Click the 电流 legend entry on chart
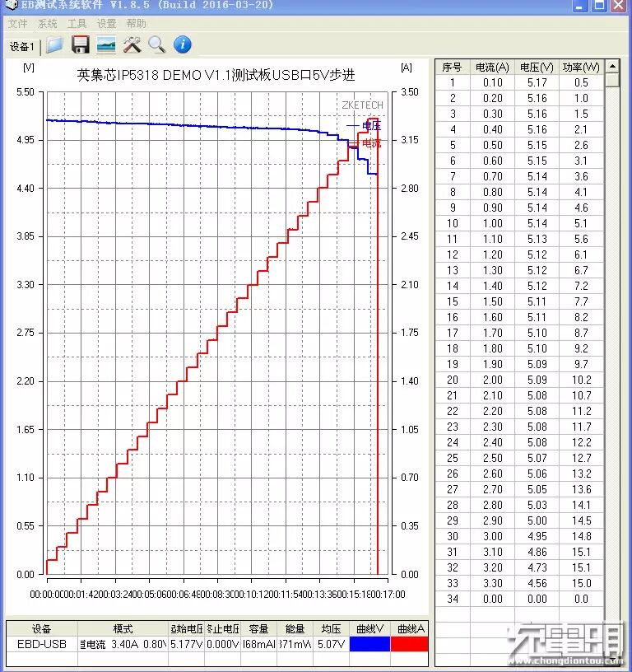 coord(364,142)
